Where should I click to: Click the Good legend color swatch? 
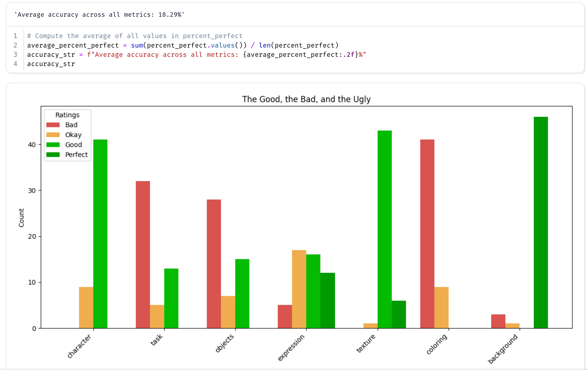53,145
